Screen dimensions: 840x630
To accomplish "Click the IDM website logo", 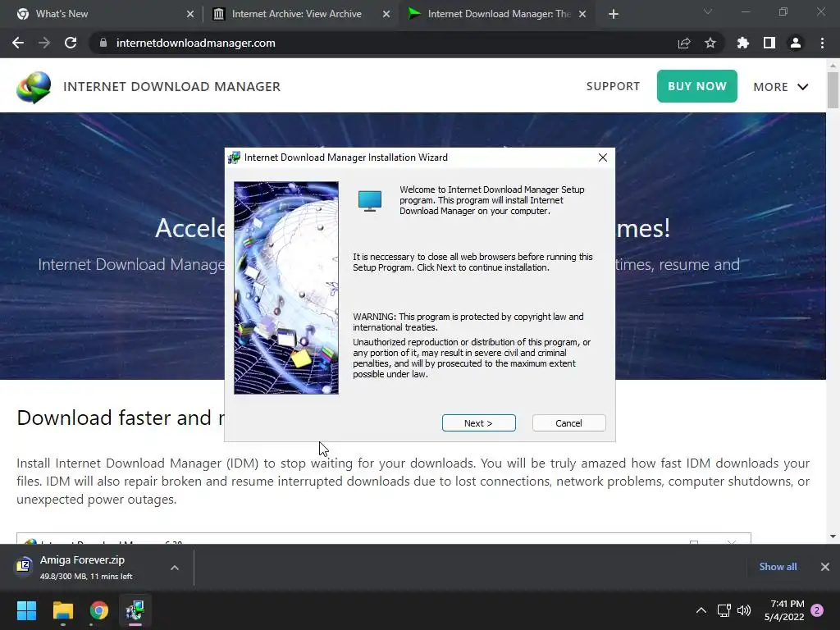I will [x=34, y=87].
